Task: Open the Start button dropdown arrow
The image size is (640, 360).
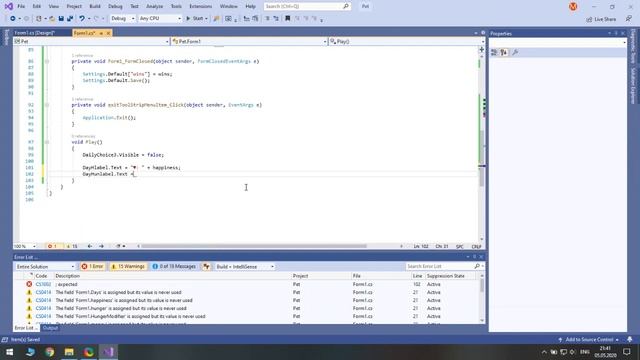Action: pos(206,18)
